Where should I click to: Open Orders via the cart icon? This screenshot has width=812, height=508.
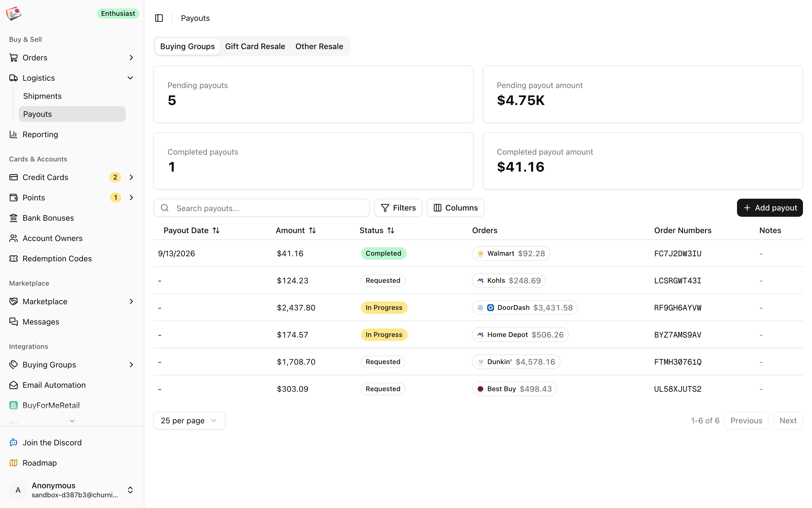pyautogui.click(x=14, y=58)
